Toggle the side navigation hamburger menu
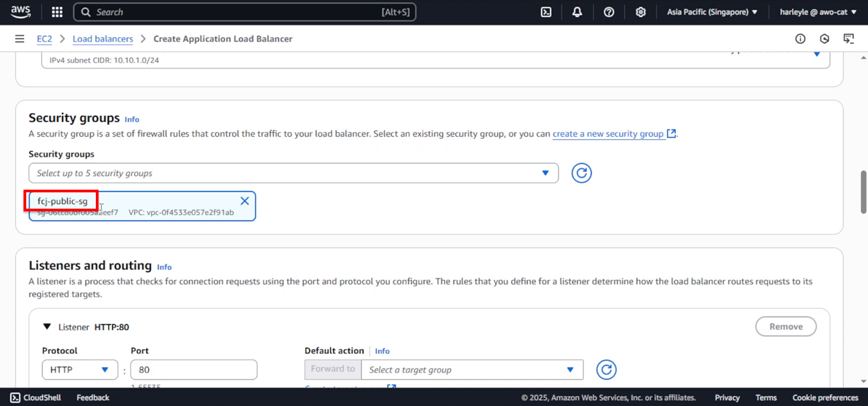This screenshot has width=868, height=406. coord(19,39)
